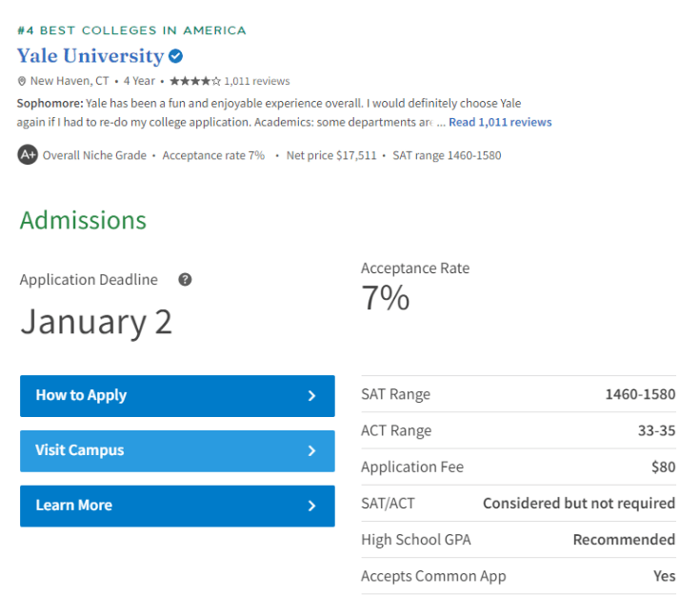Click the Application Deadline label
699x616 pixels.
pos(89,280)
